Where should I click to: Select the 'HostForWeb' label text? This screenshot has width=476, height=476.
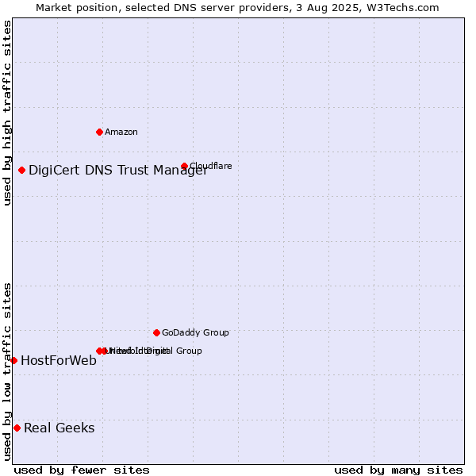(59, 361)
